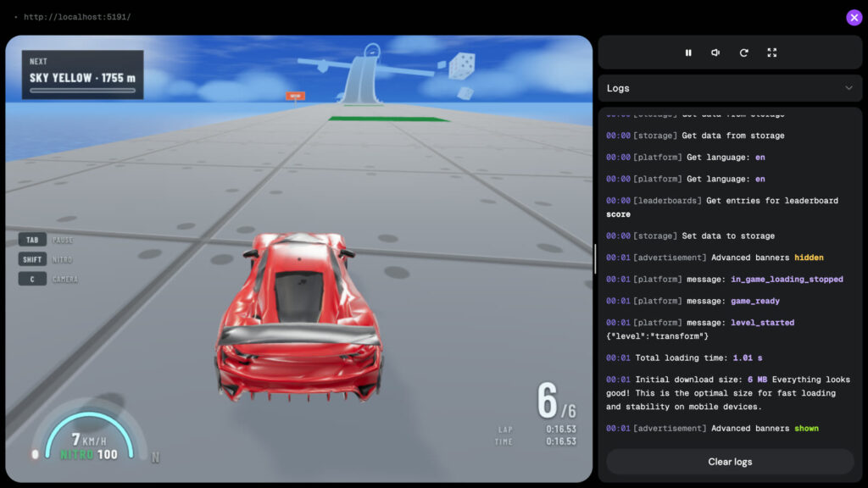
Task: Collapse the Logs panel chevron
Action: click(849, 88)
